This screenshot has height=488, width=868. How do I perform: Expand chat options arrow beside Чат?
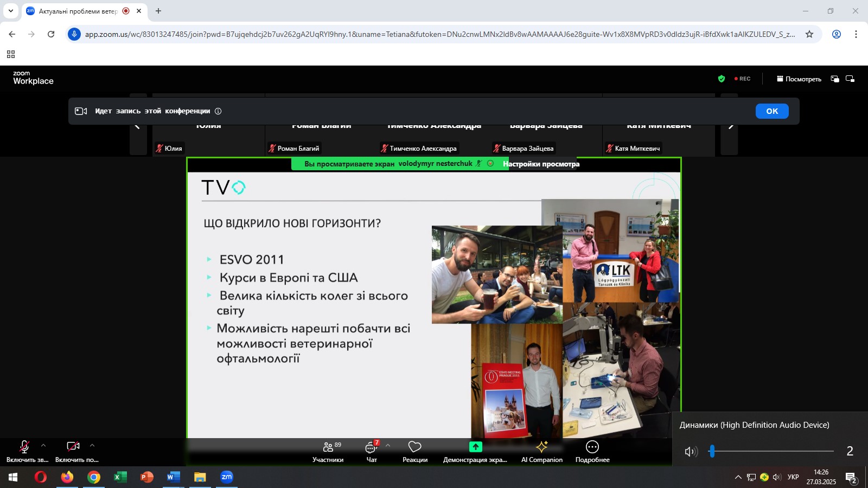388,445
